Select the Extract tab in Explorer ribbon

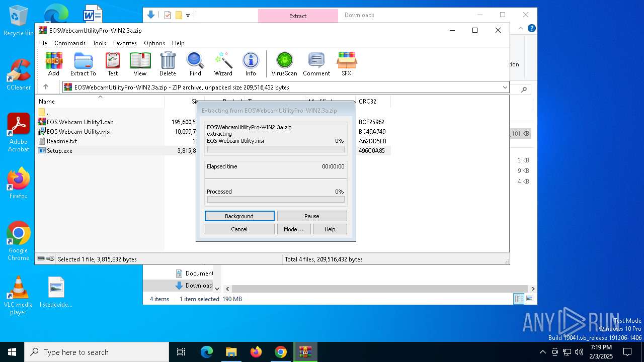pos(298,16)
